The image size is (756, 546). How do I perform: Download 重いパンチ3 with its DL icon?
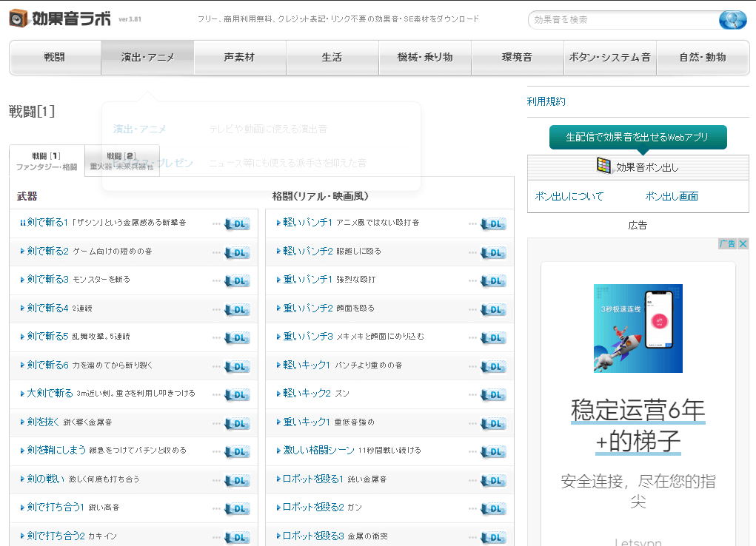[493, 338]
